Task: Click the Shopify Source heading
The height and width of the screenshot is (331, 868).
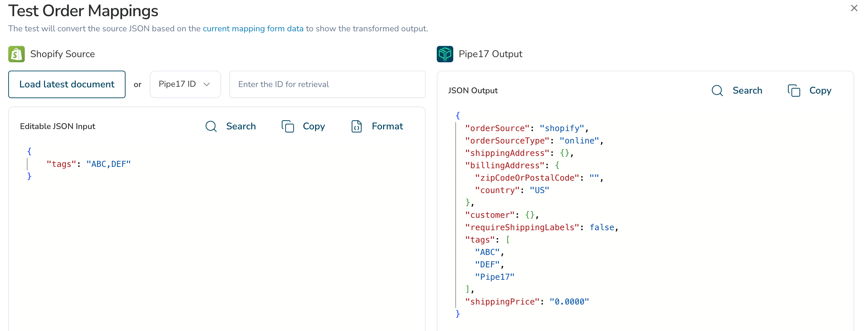Action: click(63, 54)
